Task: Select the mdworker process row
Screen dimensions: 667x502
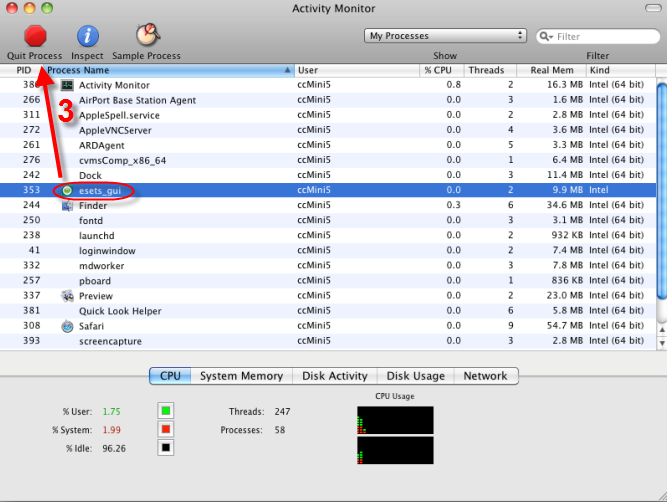Action: coord(328,265)
